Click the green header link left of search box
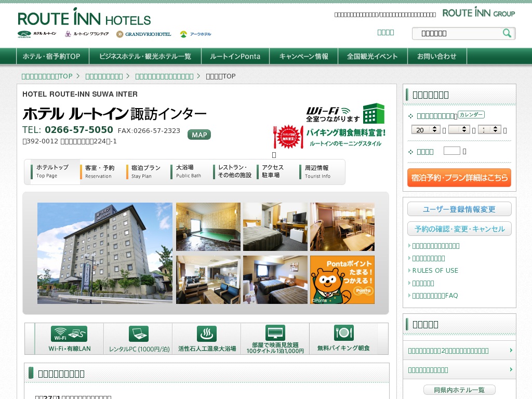Screen dimensions: 532x399 tap(385, 32)
